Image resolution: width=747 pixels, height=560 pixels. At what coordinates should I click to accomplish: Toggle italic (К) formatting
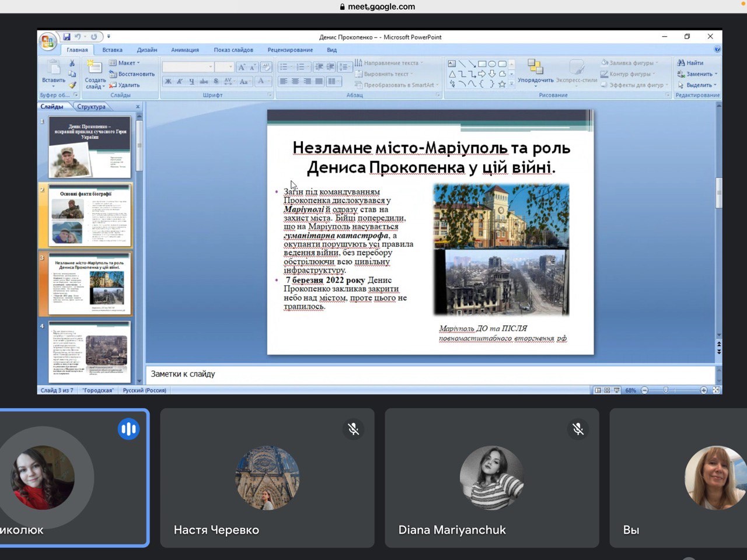pos(180,81)
